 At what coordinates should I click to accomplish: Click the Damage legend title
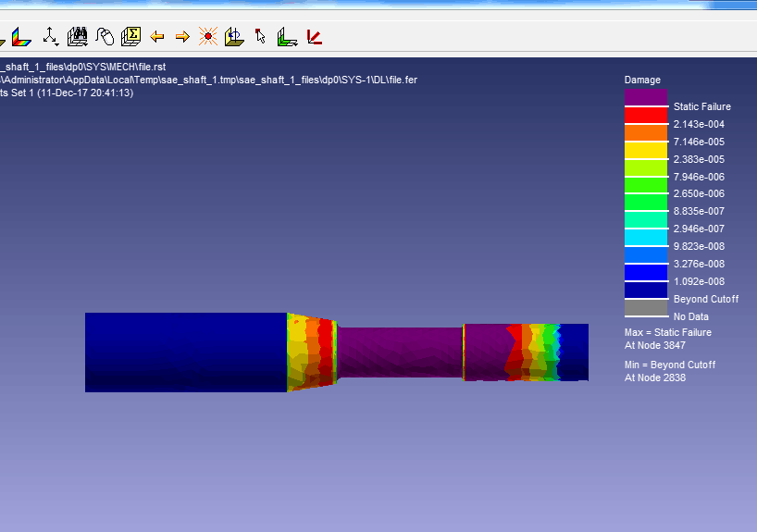[x=642, y=80]
